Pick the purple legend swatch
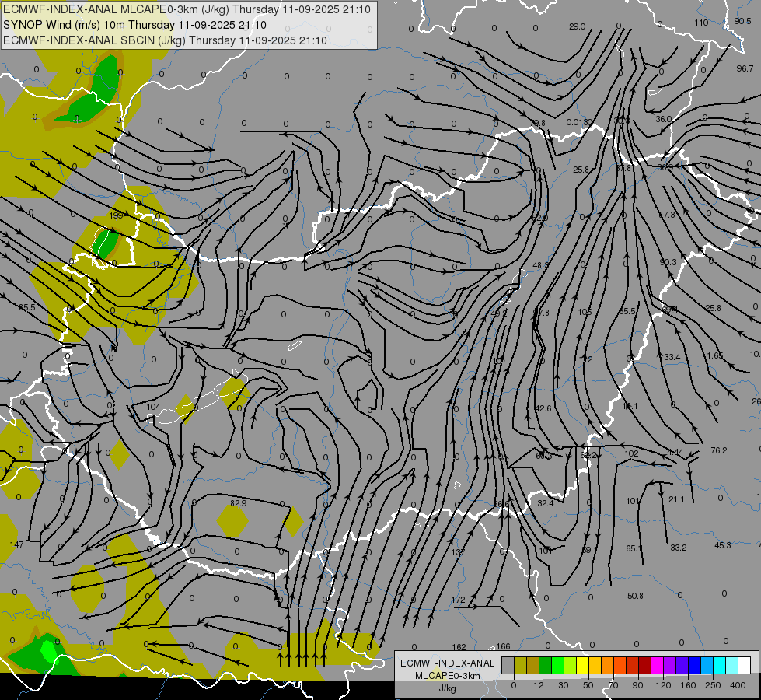Screen dimensions: 761x700 pyautogui.click(x=670, y=665)
